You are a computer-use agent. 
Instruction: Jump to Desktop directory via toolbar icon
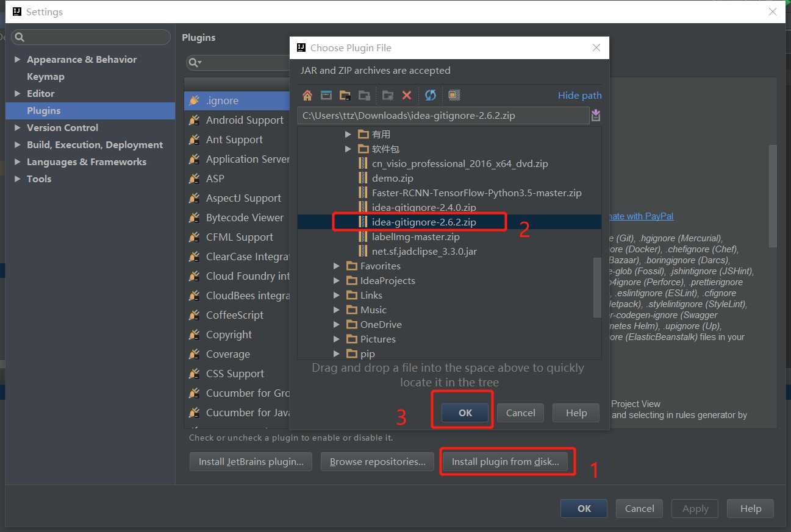click(x=326, y=95)
